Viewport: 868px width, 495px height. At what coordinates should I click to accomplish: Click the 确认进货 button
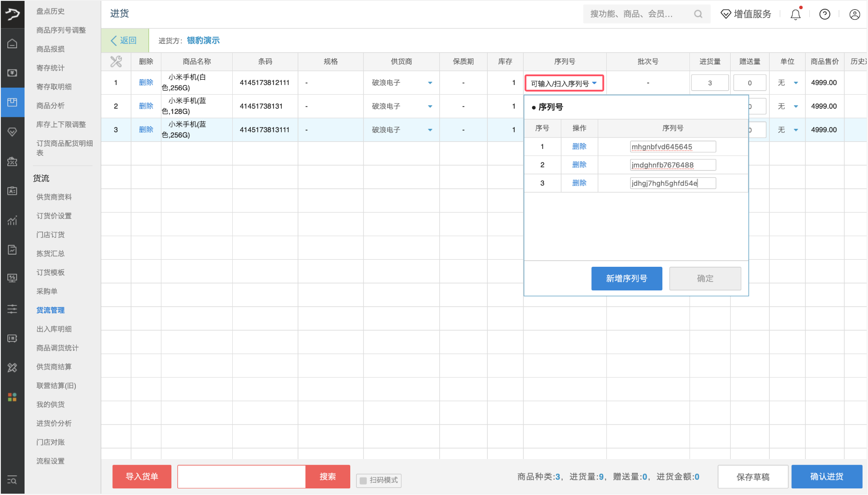pos(826,477)
